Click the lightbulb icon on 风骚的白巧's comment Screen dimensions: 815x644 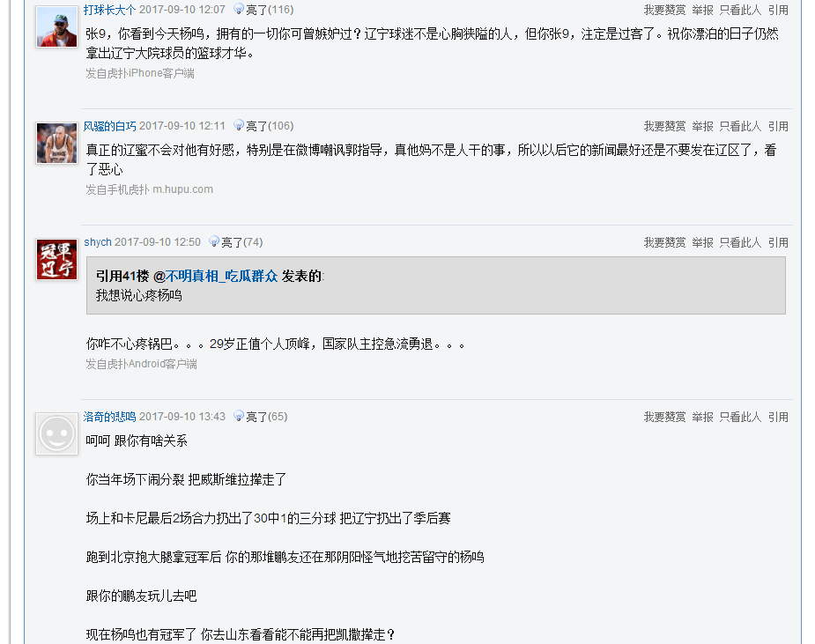point(239,125)
